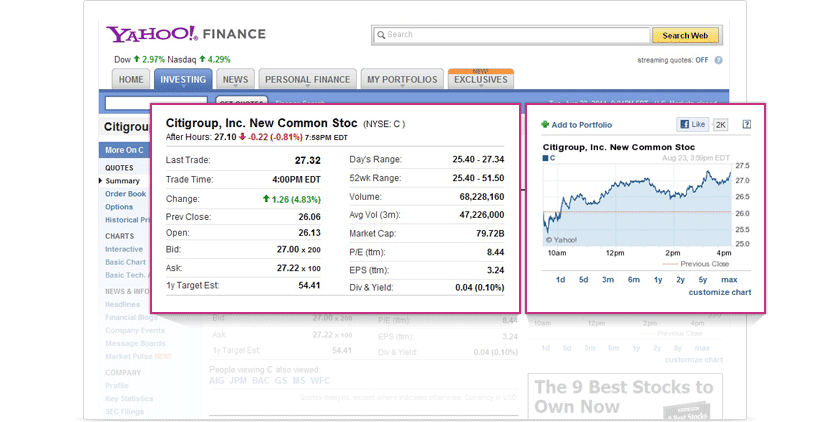Click the customize chart link

tap(720, 292)
